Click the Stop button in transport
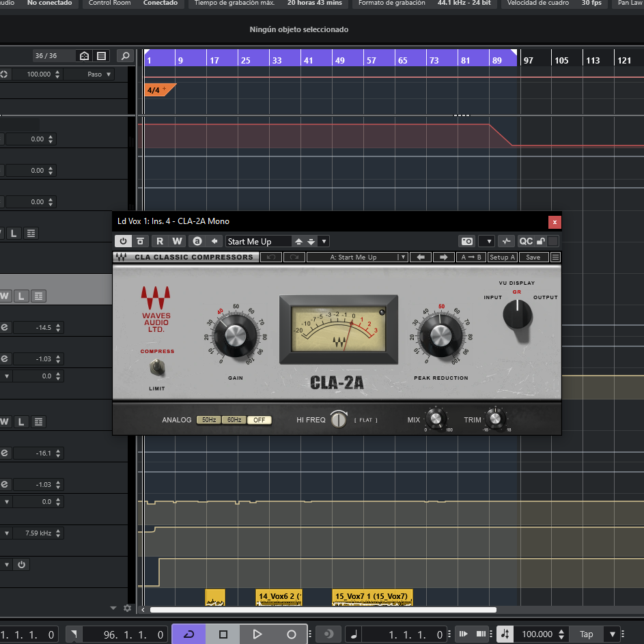The image size is (644, 644). click(x=223, y=634)
